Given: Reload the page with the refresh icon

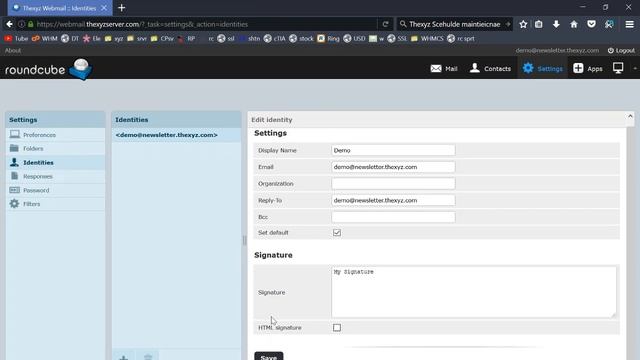Looking at the screenshot, I should tap(385, 24).
